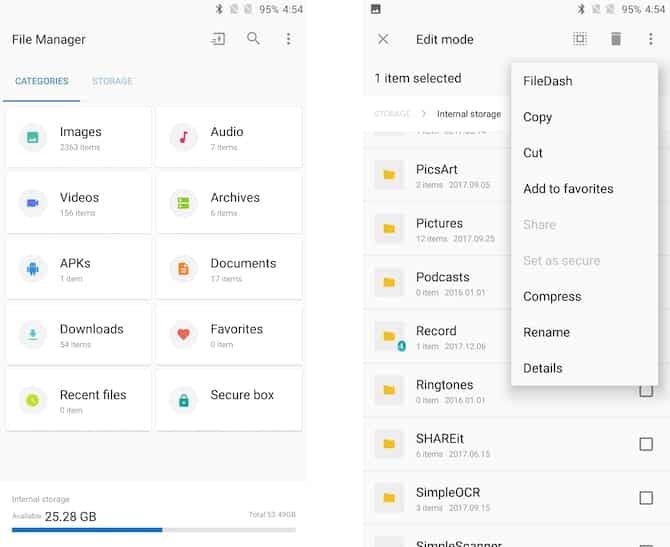This screenshot has height=547, width=670.
Task: Open the Downloads card label
Action: 91,329
